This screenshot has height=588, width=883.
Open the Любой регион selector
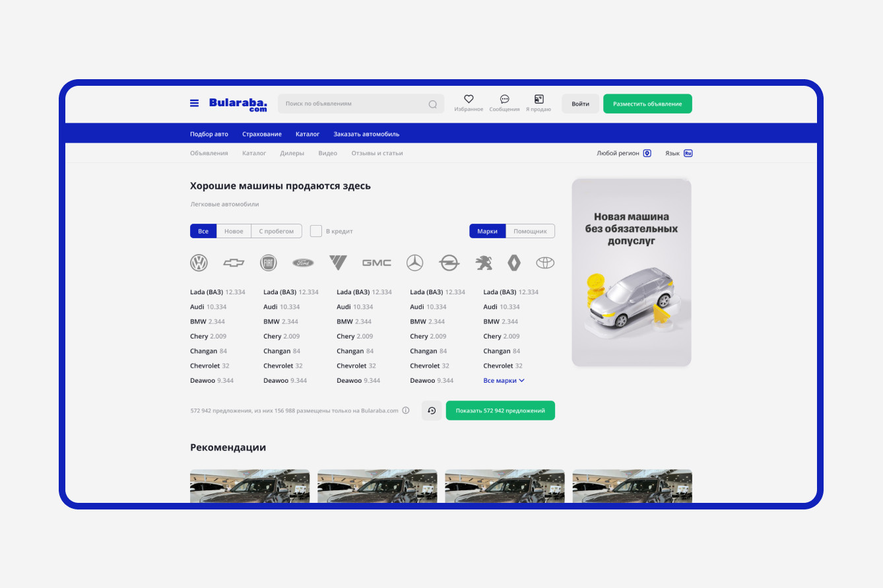624,153
